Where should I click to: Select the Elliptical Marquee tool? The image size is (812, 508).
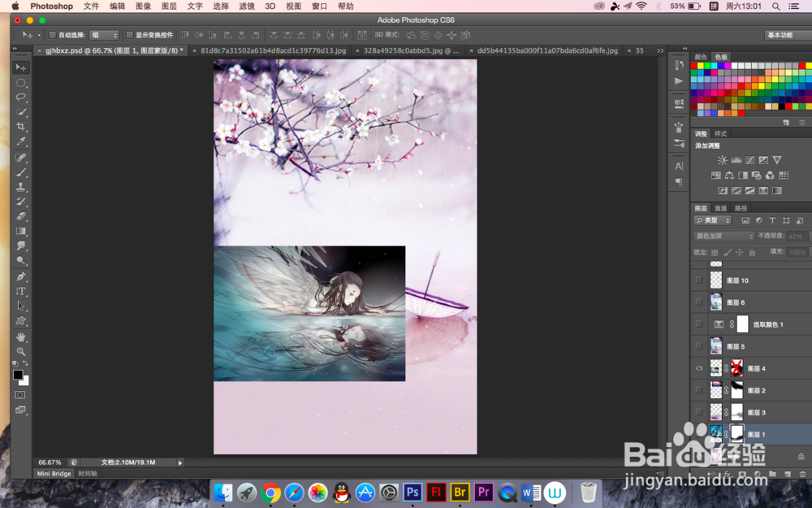[x=21, y=82]
